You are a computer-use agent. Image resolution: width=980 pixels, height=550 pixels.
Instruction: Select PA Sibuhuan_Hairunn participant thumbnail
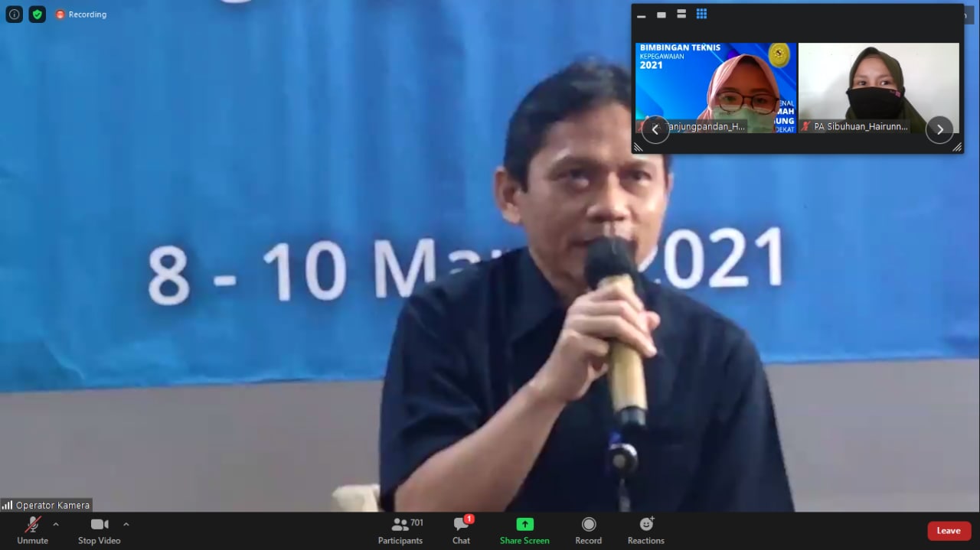coord(879,88)
